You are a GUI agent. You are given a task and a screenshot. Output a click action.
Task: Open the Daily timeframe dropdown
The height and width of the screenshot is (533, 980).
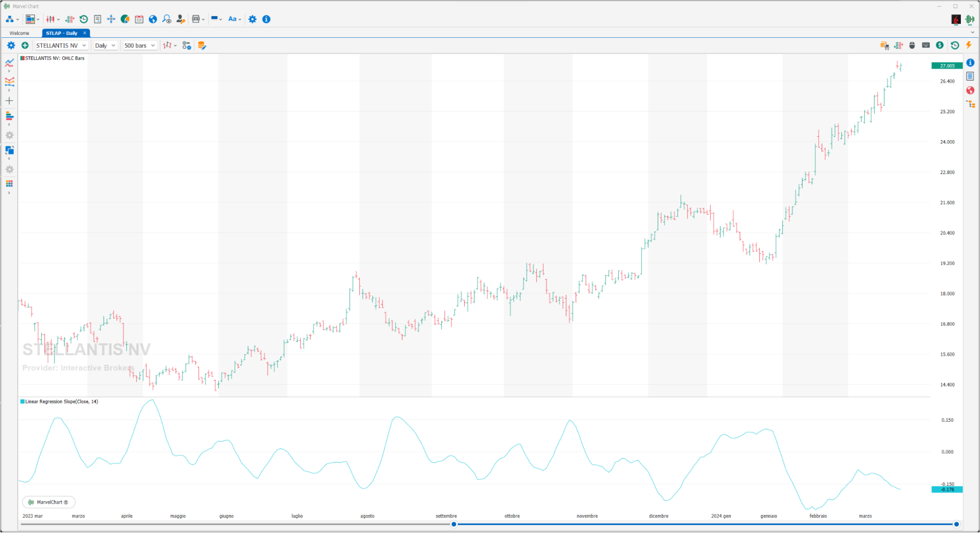[105, 46]
